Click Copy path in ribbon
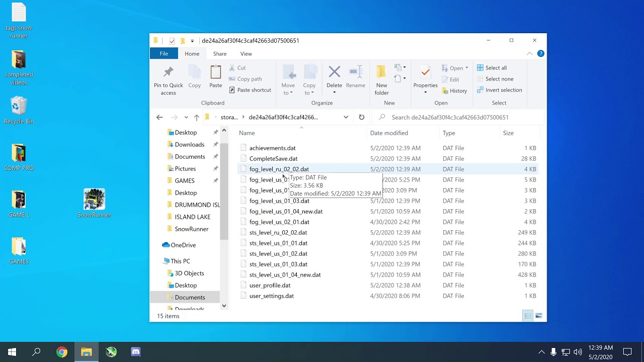 [246, 79]
